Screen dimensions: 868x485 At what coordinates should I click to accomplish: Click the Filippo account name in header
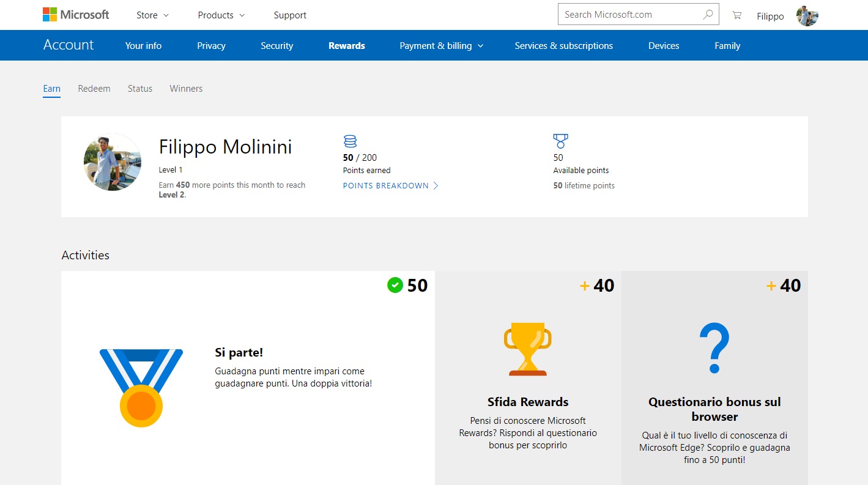click(770, 17)
